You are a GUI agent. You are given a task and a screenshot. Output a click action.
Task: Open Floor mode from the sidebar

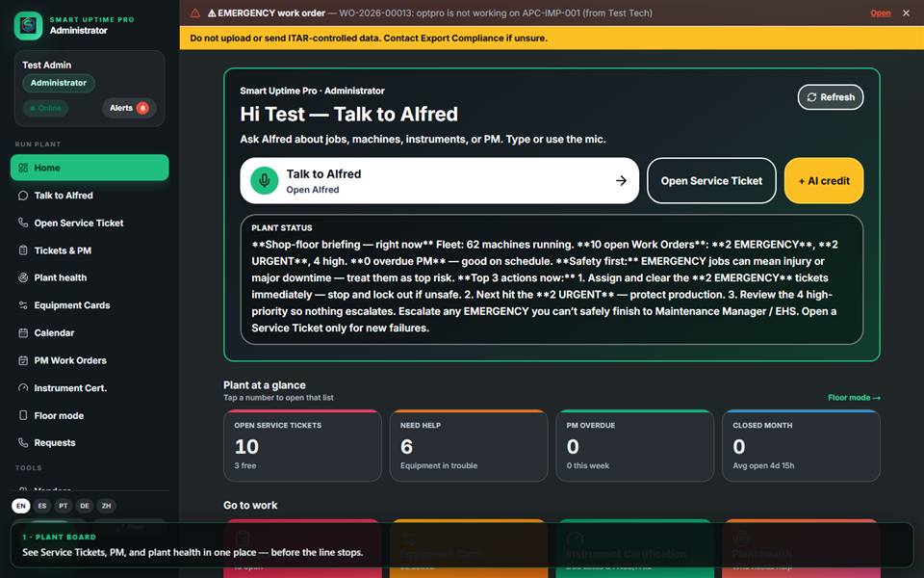pos(90,415)
